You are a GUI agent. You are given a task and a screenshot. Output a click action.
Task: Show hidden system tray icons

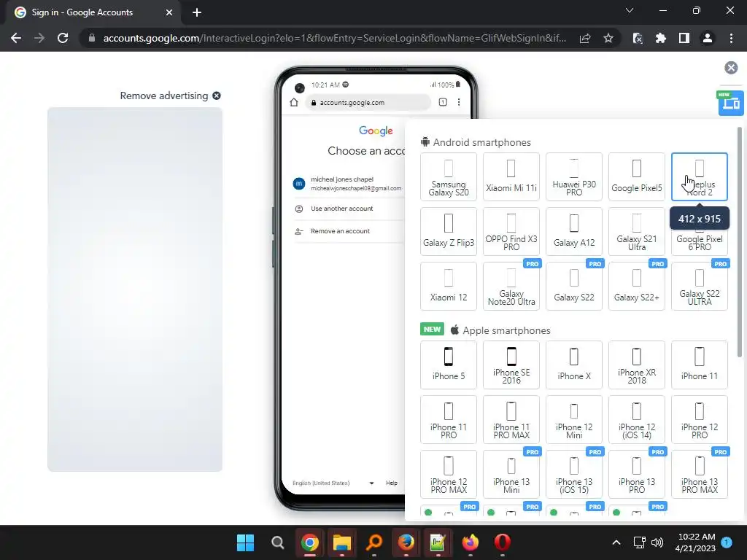click(x=616, y=542)
